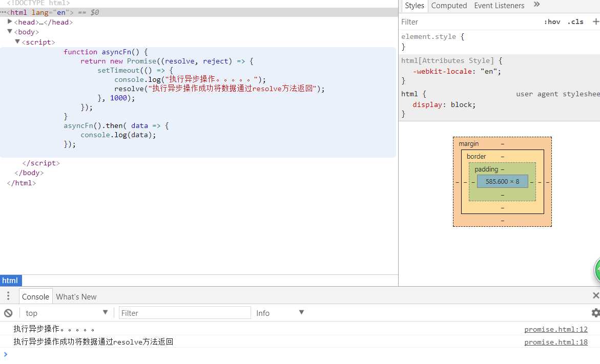Switch to the Event Listeners tab
Screen dimensions: 600x364
pyautogui.click(x=499, y=5)
